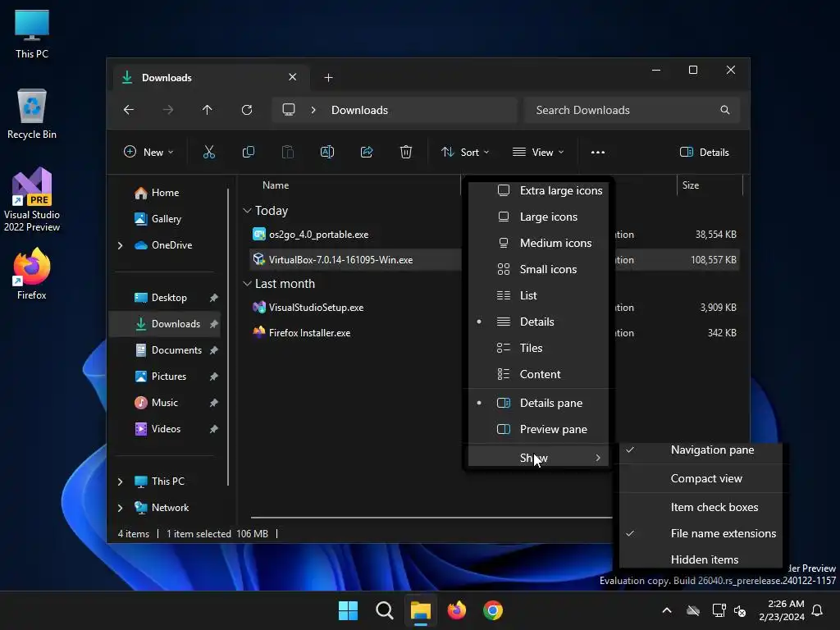The height and width of the screenshot is (630, 840).
Task: Choose List view
Action: 538,295
